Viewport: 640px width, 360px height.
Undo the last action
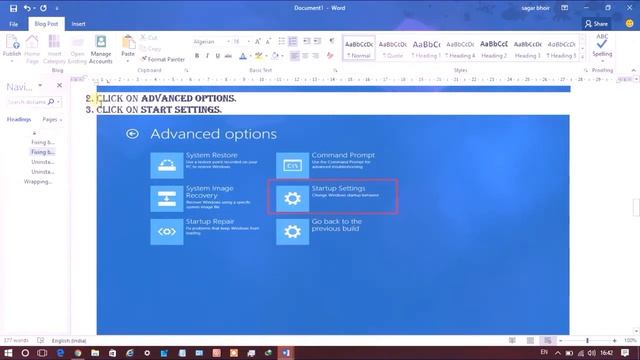point(27,8)
